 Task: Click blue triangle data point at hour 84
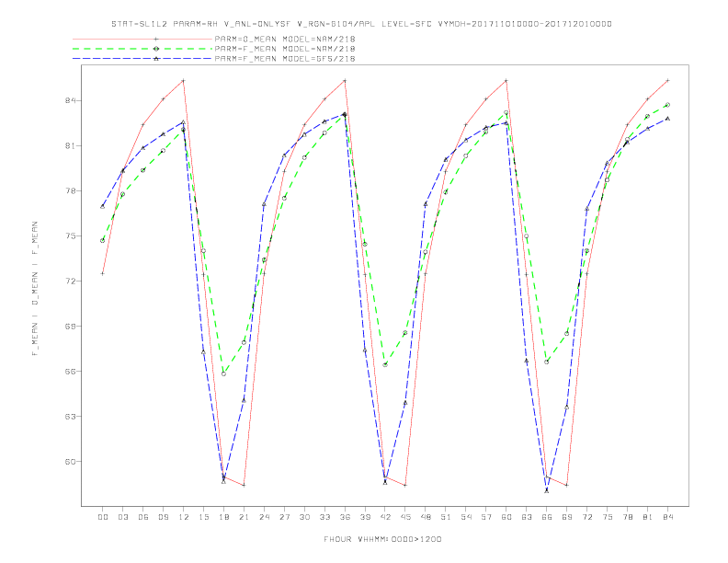(667, 119)
